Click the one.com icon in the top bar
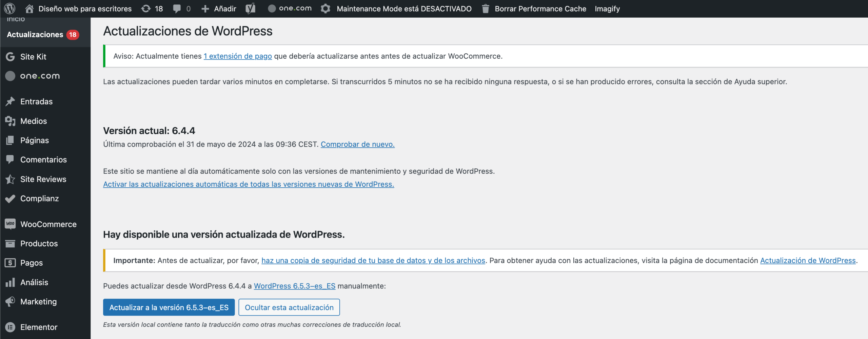Viewport: 868px width, 339px height. (x=272, y=8)
